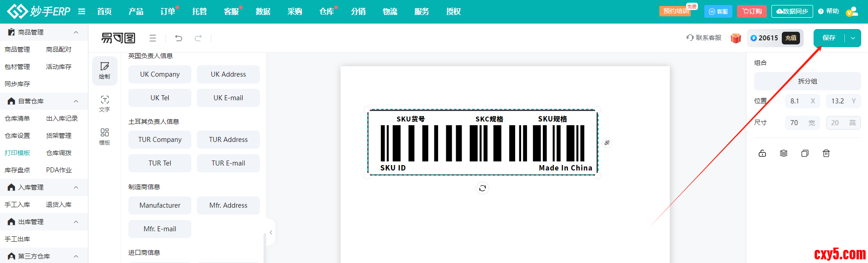The image size is (868, 263).
Task: Edit the Y position field
Action: pyautogui.click(x=843, y=101)
